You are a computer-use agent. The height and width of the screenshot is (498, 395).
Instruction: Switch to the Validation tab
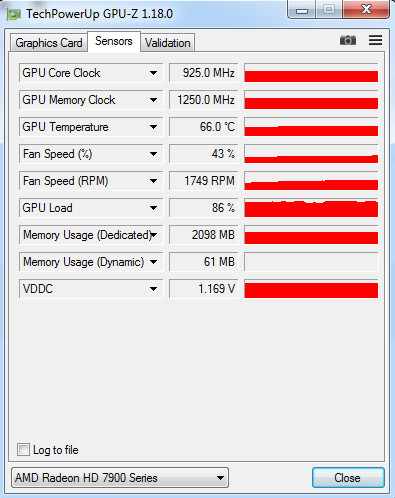[x=168, y=43]
